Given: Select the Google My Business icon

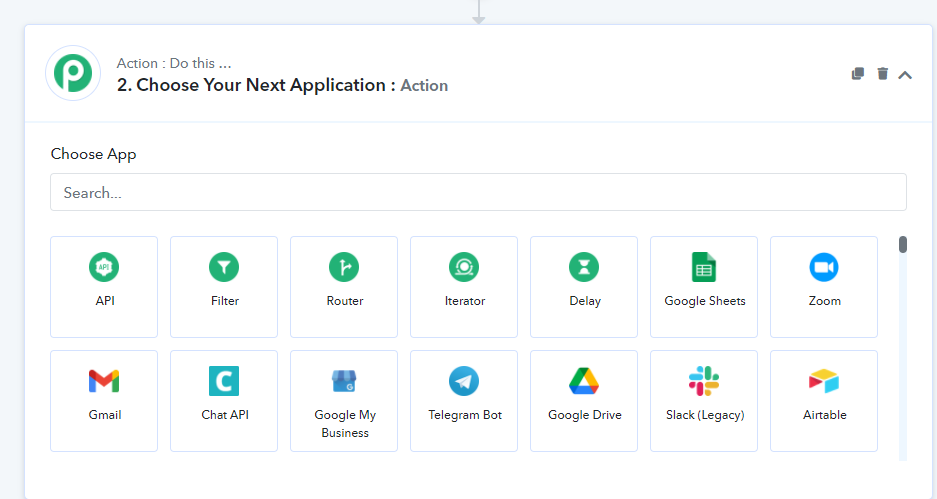Looking at the screenshot, I should [x=344, y=381].
